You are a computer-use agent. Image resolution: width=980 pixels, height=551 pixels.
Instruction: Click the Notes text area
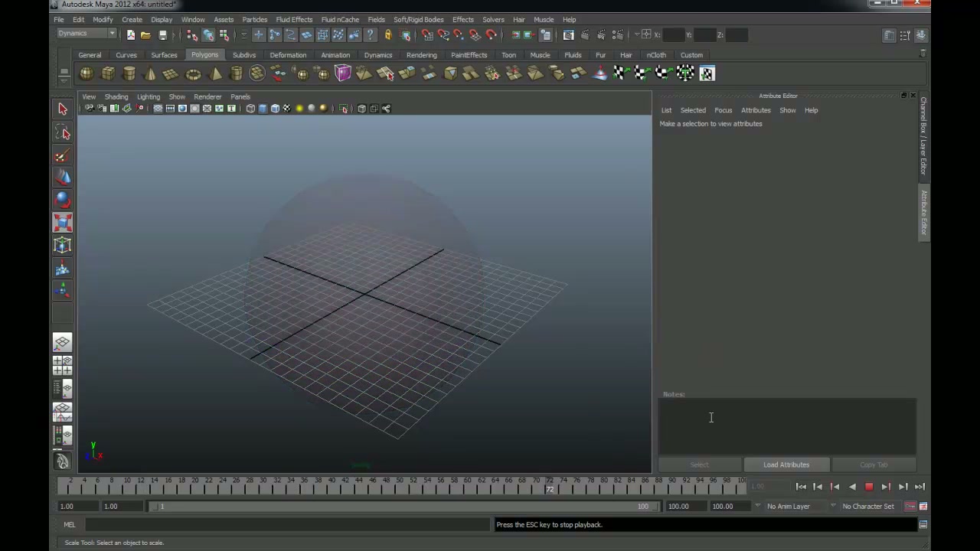787,426
